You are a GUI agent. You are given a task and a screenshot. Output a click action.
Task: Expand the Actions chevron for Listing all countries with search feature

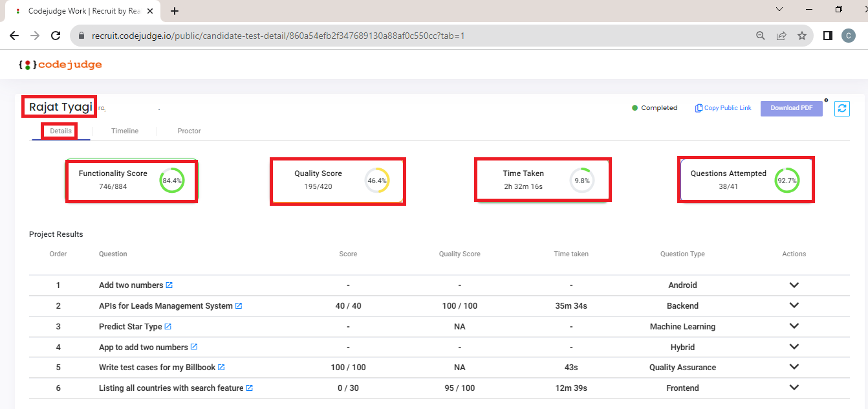pos(794,388)
